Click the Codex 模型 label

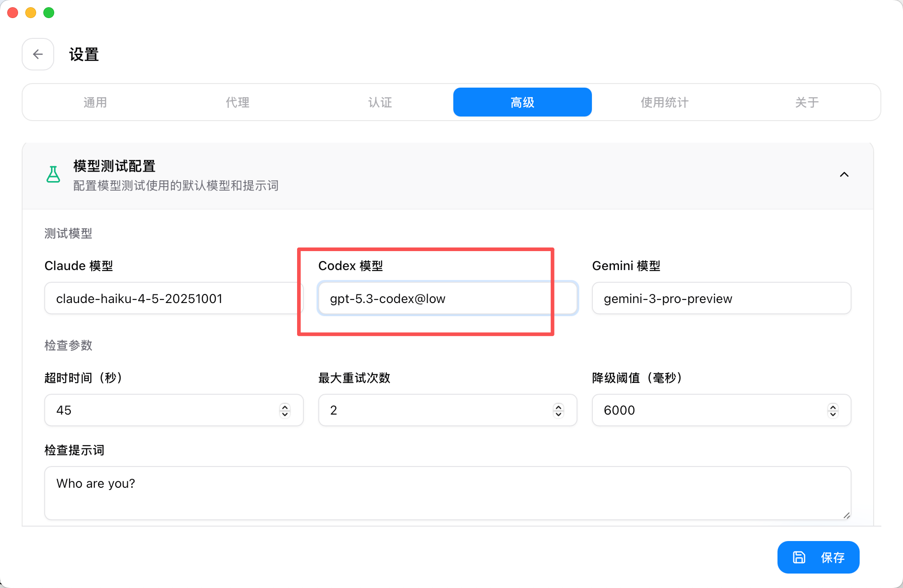[350, 266]
